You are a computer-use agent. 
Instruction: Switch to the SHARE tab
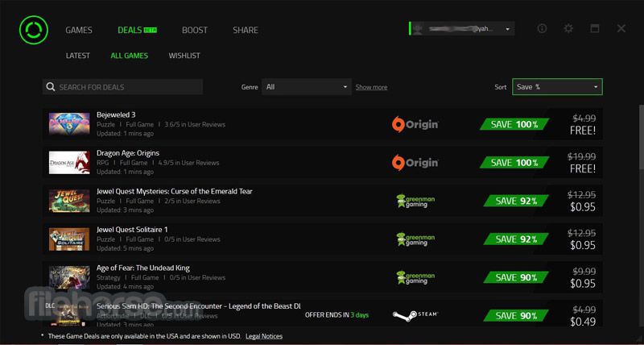coord(246,30)
